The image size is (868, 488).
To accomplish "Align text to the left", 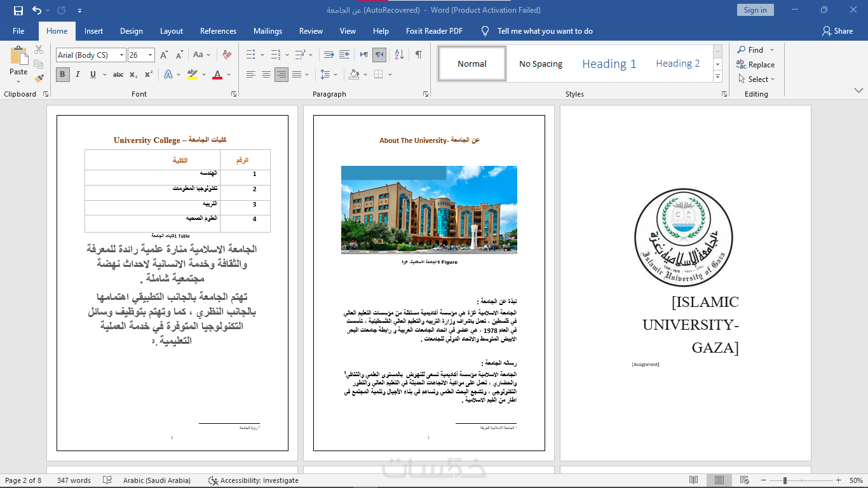I will click(x=251, y=74).
